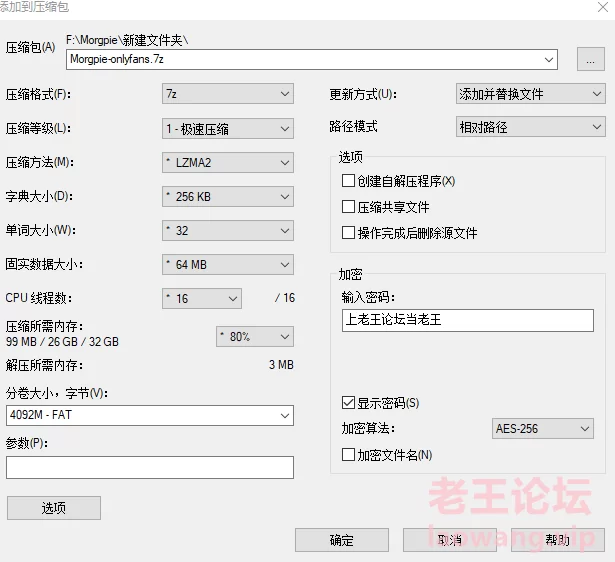The width and height of the screenshot is (615, 562).
Task: Toggle the compress shared files checkbox
Action: coord(348,207)
